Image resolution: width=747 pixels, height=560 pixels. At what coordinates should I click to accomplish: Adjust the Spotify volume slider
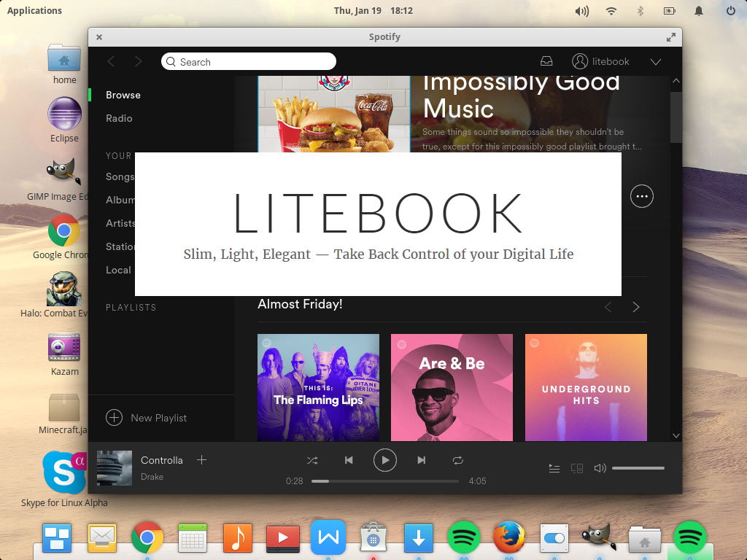638,468
